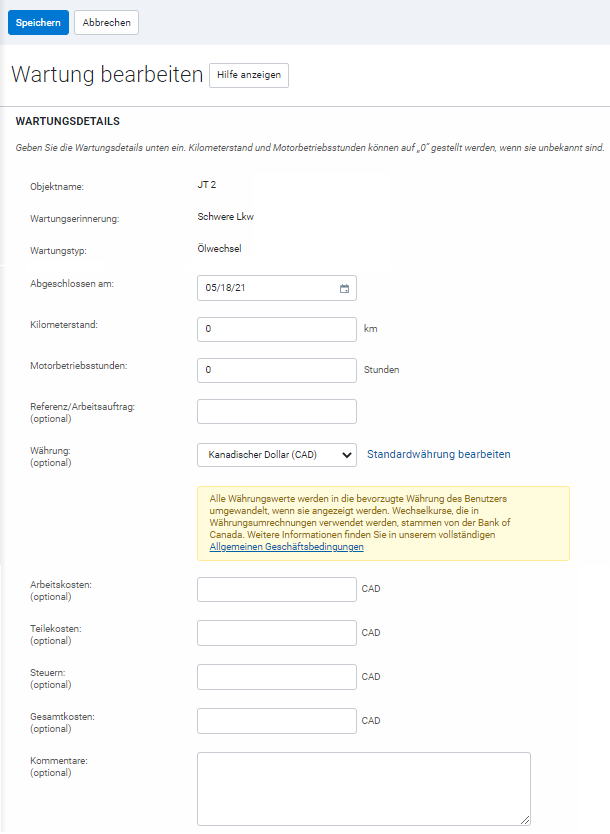
Task: Click the Motorbetriebsstunden input field
Action: point(277,369)
